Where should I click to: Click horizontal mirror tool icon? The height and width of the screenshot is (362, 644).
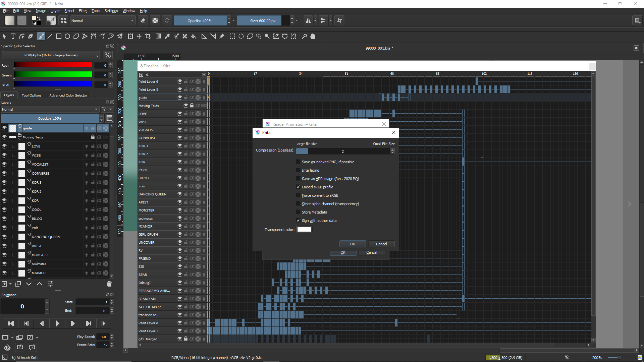pos(308,20)
